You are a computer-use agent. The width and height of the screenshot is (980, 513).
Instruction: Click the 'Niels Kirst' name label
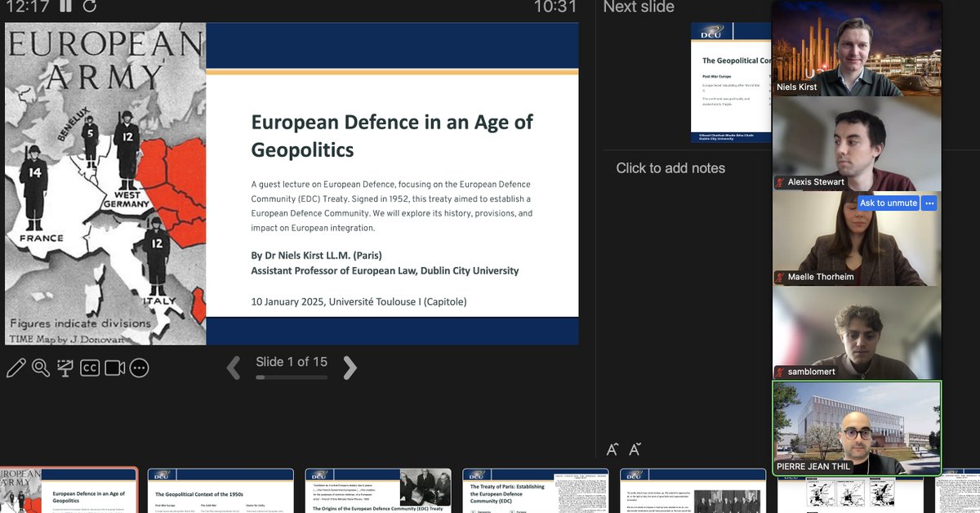click(797, 87)
